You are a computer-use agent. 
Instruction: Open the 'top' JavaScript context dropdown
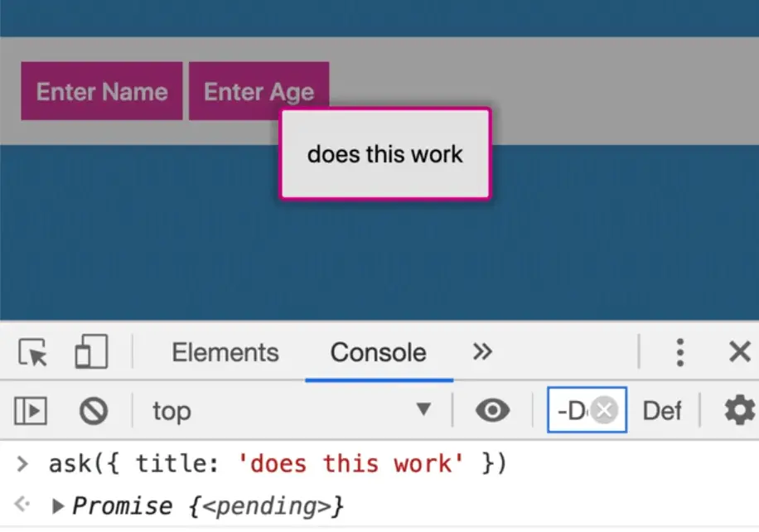[x=292, y=410]
